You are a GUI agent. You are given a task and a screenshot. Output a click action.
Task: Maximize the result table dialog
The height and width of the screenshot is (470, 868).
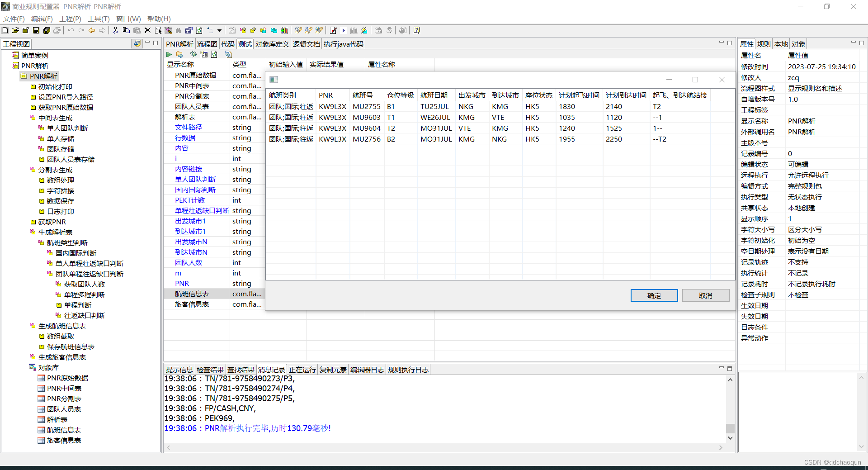coord(695,80)
